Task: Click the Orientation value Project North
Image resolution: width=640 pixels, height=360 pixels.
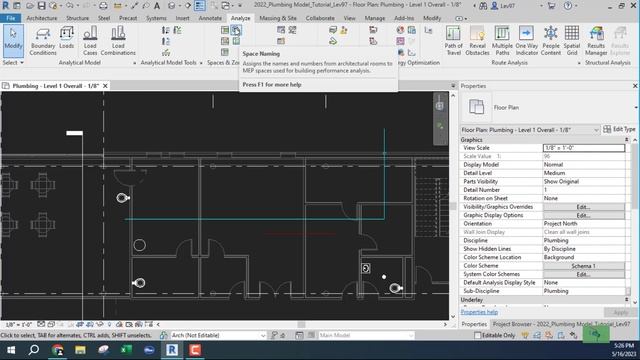Action: 584,224
